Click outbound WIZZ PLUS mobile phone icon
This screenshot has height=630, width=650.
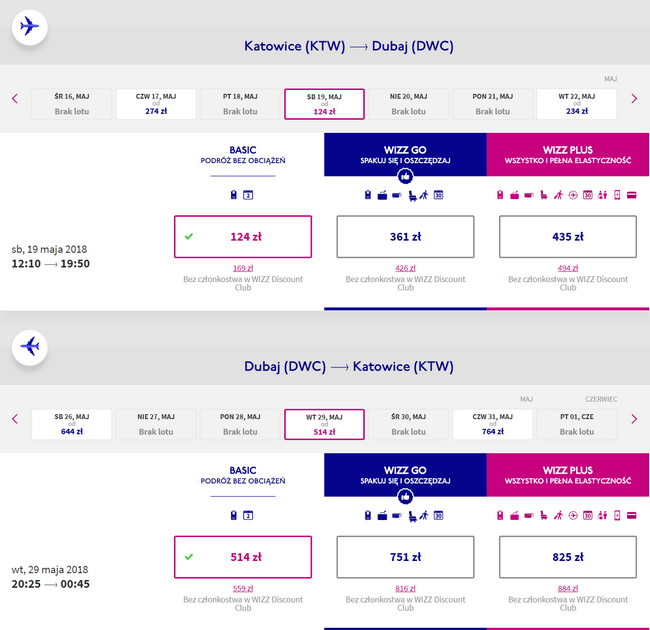click(x=617, y=195)
